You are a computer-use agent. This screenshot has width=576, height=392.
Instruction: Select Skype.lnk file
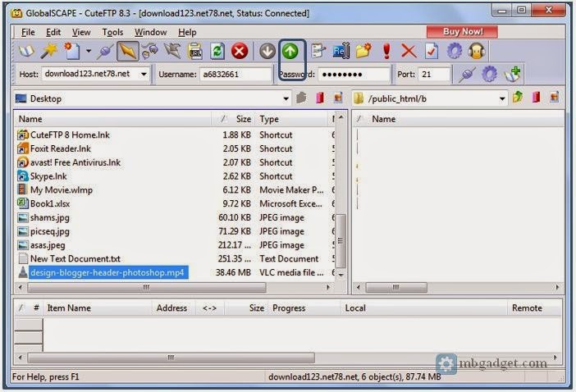click(x=42, y=176)
